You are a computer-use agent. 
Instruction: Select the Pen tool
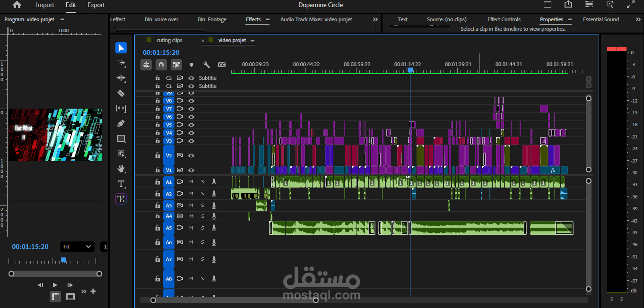[121, 123]
